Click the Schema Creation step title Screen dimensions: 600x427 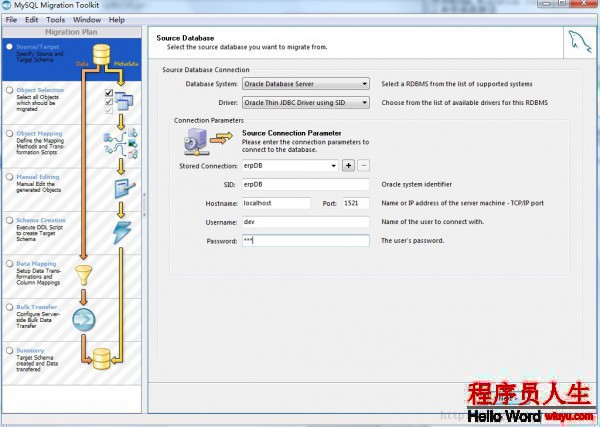[x=41, y=220]
